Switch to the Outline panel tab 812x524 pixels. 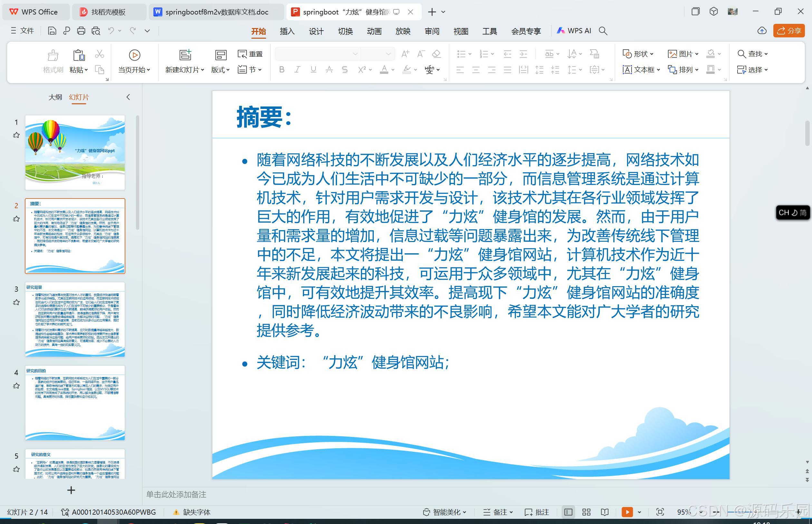coord(55,97)
